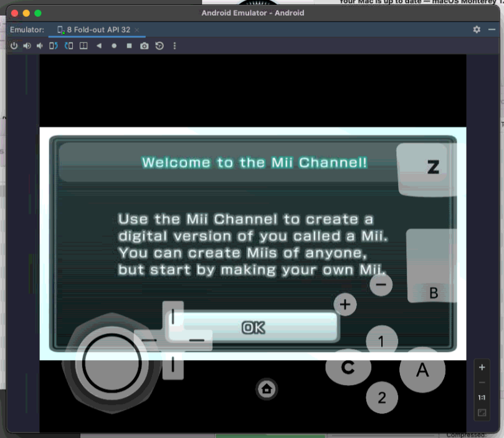Tap the Z overlay button
The height and width of the screenshot is (438, 504).
[x=427, y=169]
